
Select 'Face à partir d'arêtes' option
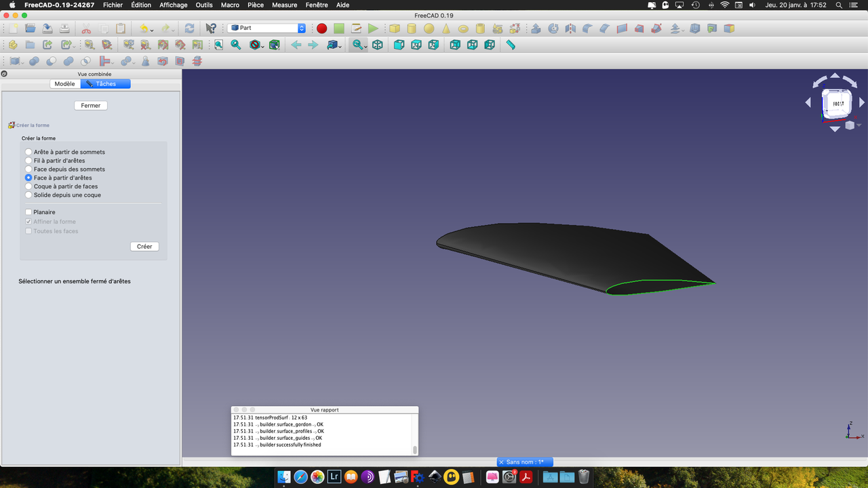click(x=28, y=178)
